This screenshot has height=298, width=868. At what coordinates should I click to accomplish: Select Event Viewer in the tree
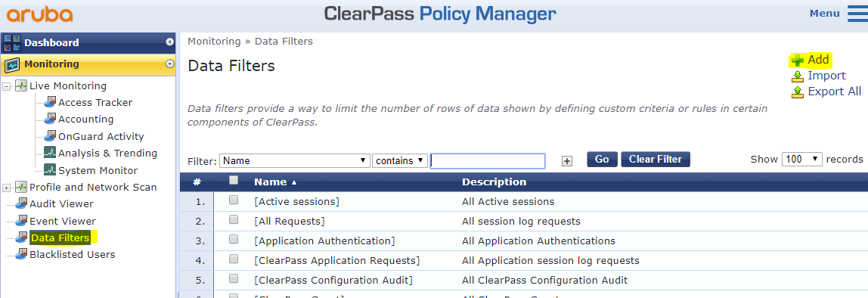point(63,221)
